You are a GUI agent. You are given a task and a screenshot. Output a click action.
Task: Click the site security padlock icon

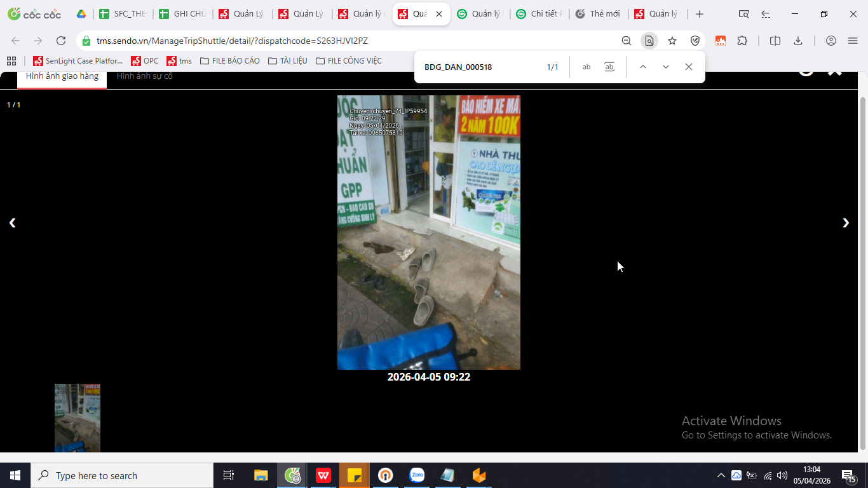pos(86,41)
